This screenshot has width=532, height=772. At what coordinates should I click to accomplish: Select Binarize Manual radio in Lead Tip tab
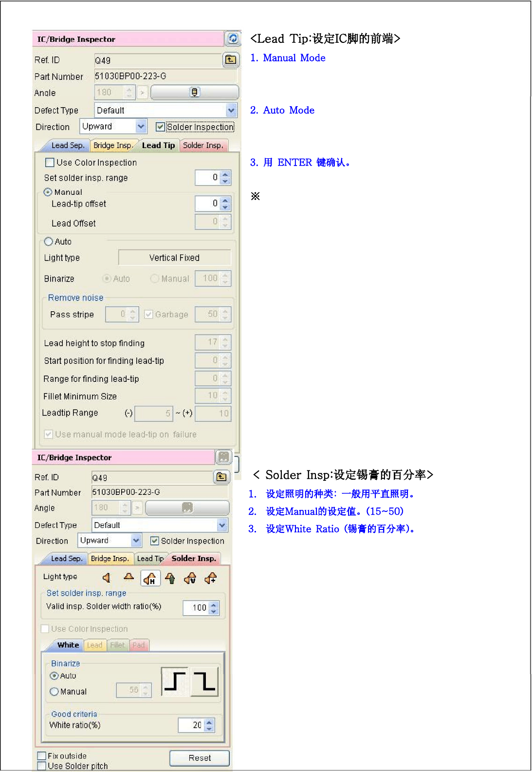154,279
